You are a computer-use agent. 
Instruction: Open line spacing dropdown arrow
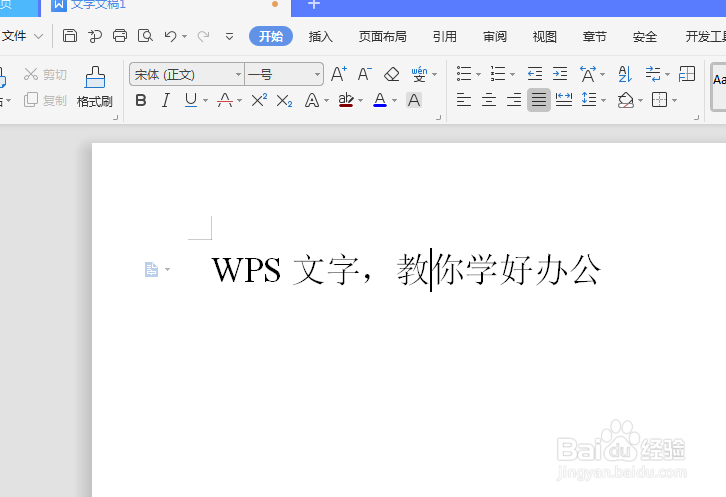[x=603, y=101]
